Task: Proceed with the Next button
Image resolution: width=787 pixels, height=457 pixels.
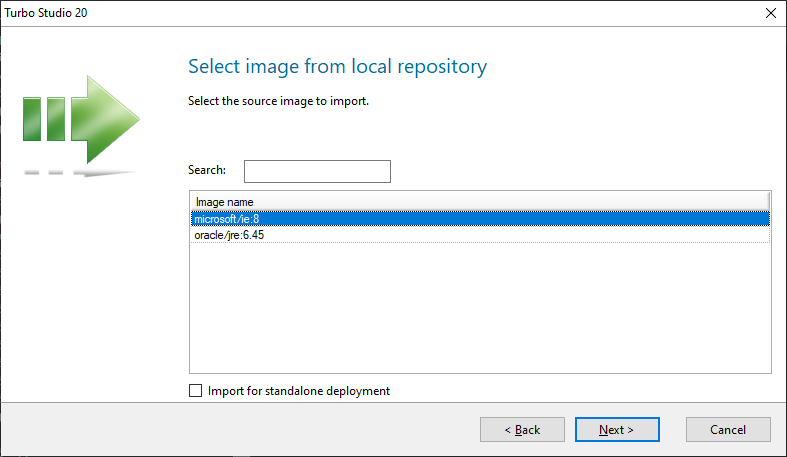Action: pos(617,430)
